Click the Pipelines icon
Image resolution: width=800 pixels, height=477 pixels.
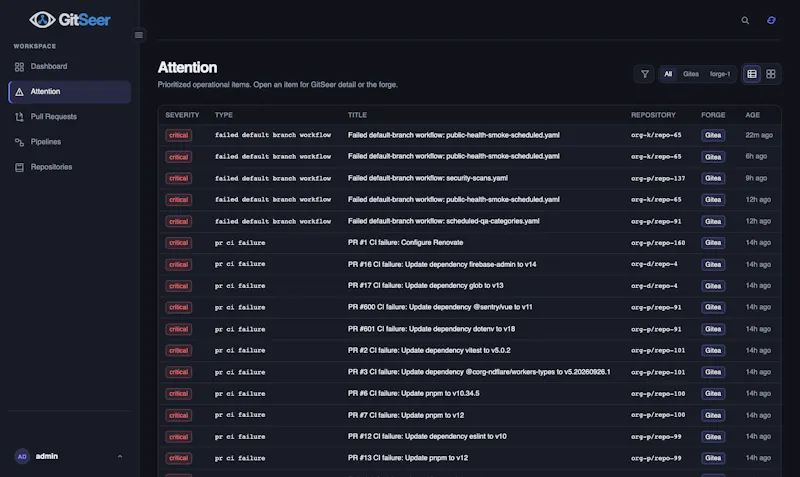click(x=19, y=142)
